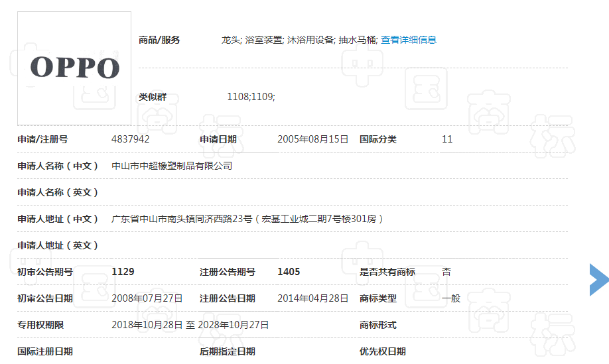The height and width of the screenshot is (364, 609).
Task: Click the 申请人名称（中文） label
Action: [58, 166]
